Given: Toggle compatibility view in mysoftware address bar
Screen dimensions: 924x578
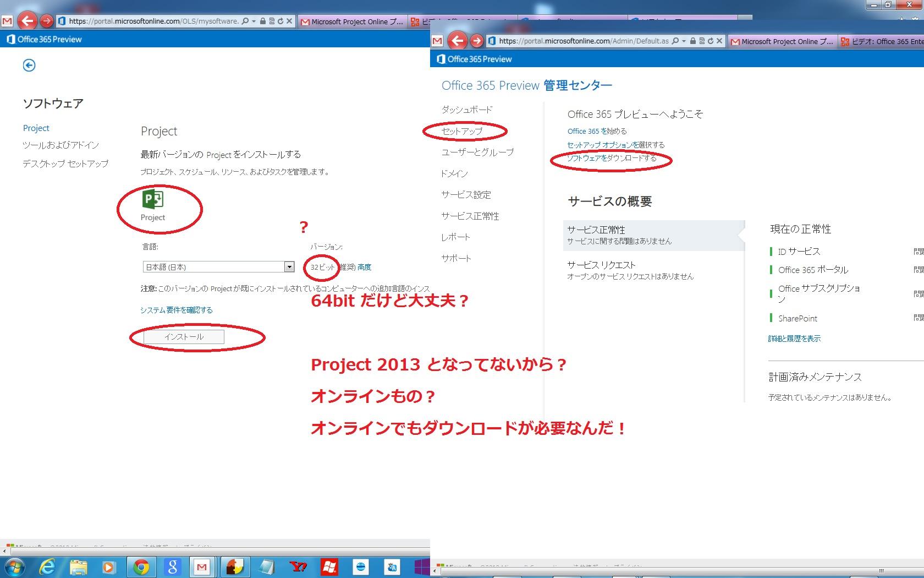Looking at the screenshot, I should point(272,21).
